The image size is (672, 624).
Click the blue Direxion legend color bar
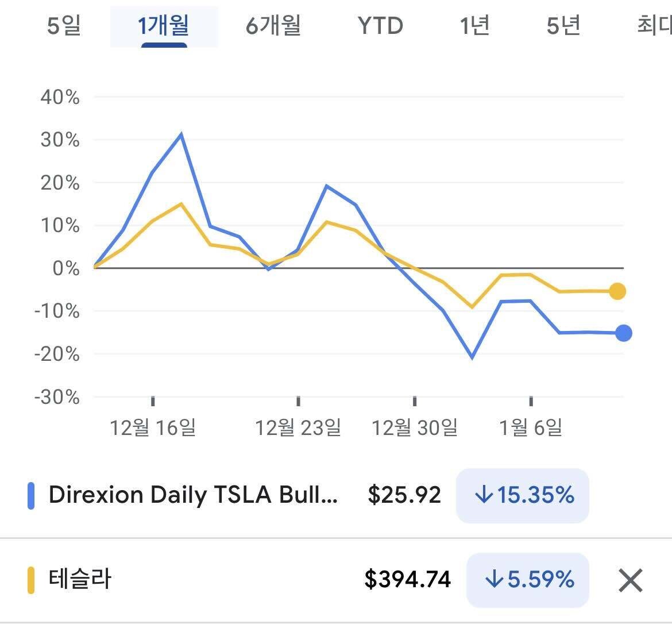(x=31, y=495)
